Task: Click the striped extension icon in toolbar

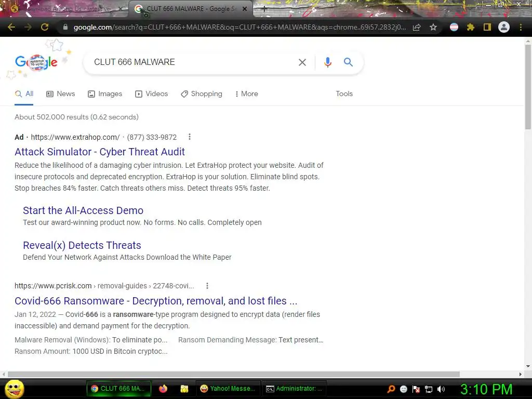Action: tap(454, 27)
